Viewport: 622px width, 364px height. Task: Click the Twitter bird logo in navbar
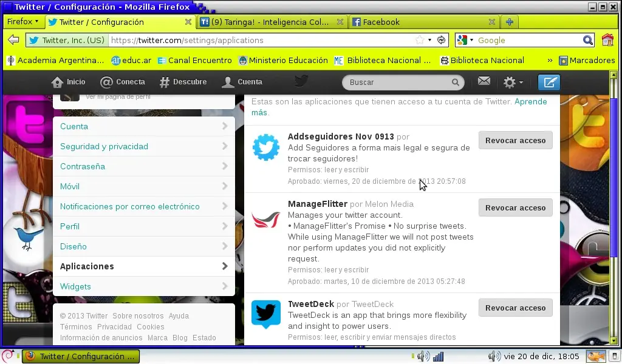(301, 81)
